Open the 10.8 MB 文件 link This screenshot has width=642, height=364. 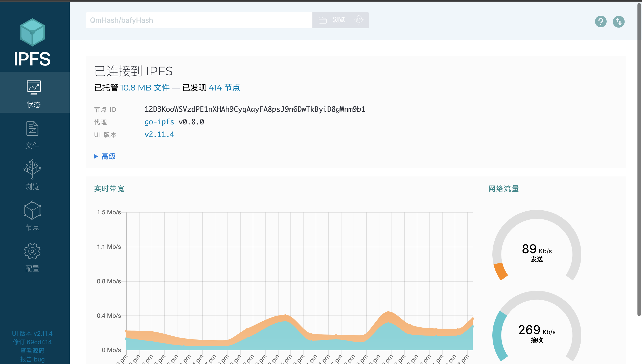point(145,88)
